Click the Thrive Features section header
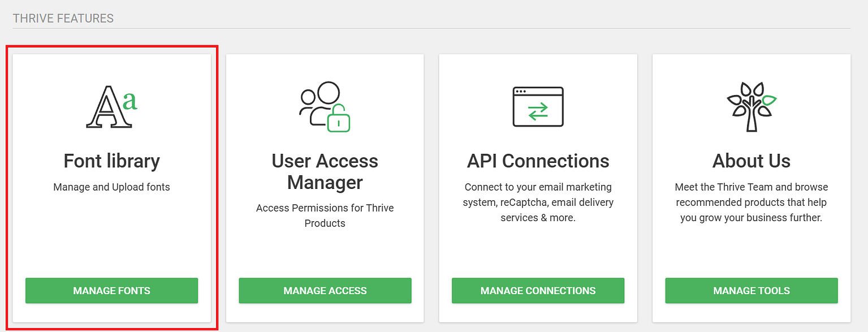Image resolution: width=868 pixels, height=332 pixels. tap(63, 19)
